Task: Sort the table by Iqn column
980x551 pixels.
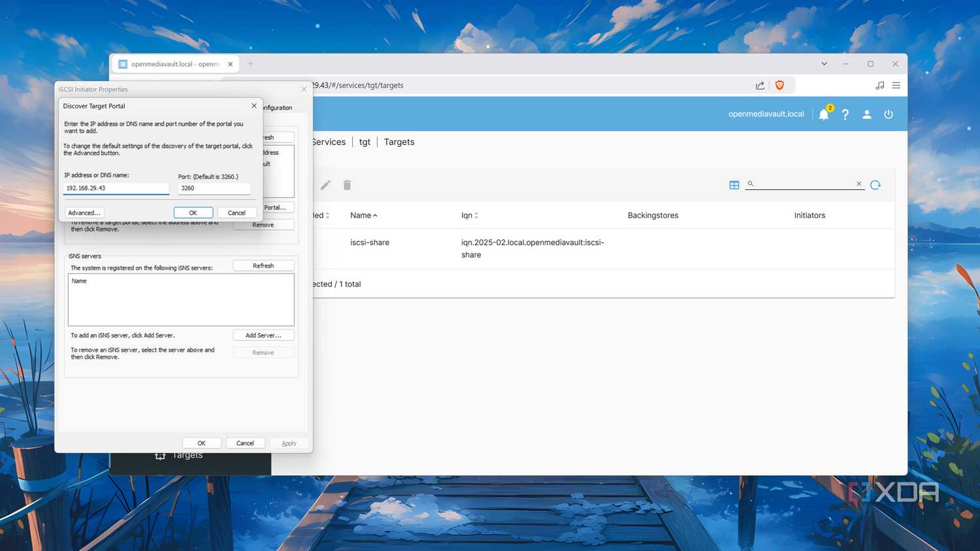Action: click(x=470, y=215)
